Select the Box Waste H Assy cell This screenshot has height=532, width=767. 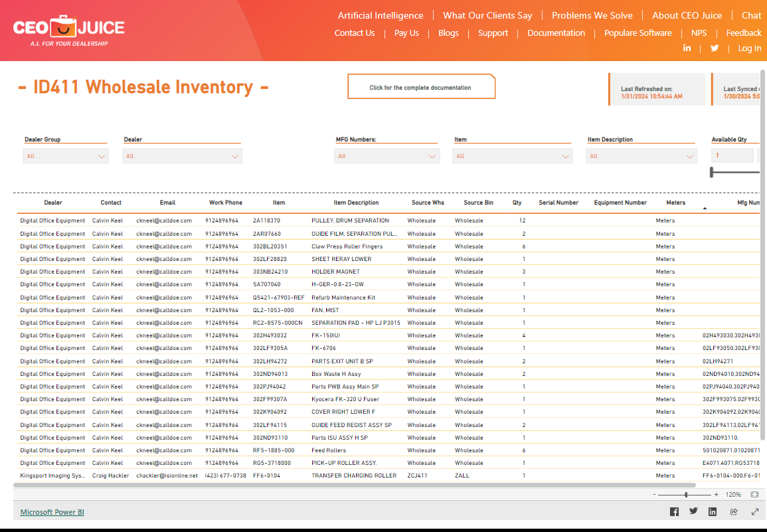(336, 374)
